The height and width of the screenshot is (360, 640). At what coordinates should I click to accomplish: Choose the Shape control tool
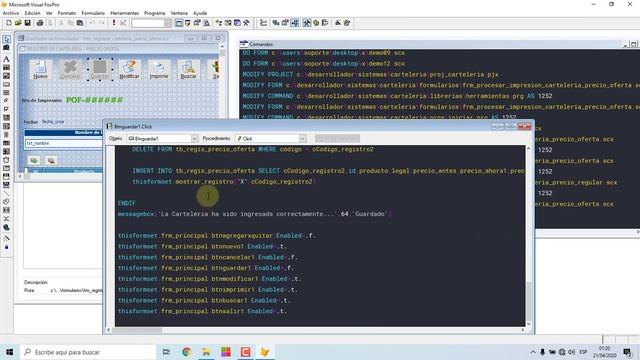pos(7,202)
